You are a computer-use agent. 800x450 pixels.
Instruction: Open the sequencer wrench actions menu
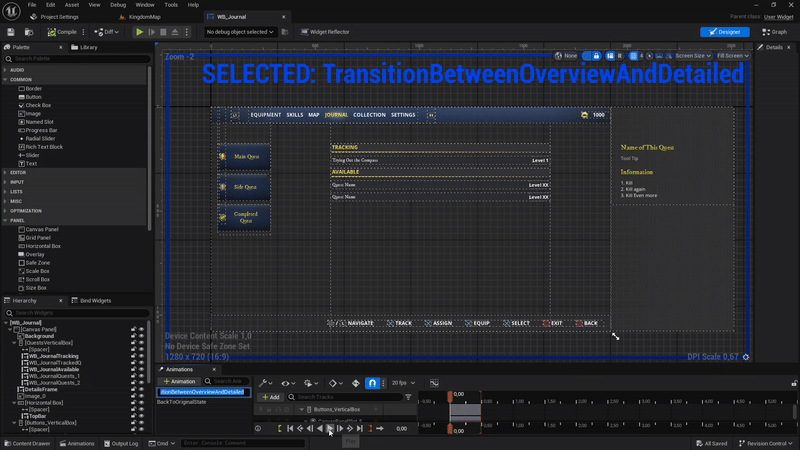(x=264, y=382)
